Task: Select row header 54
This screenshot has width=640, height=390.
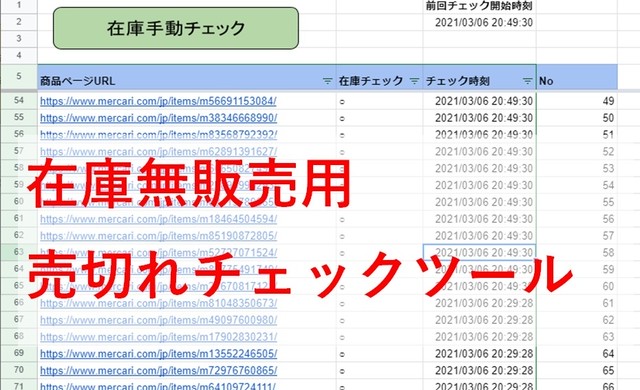Action: [x=19, y=100]
